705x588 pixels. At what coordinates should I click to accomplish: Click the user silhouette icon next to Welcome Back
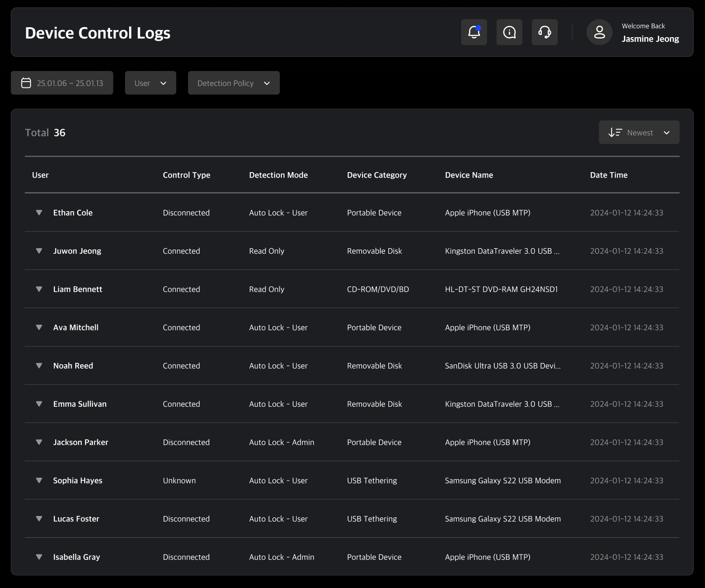click(599, 32)
